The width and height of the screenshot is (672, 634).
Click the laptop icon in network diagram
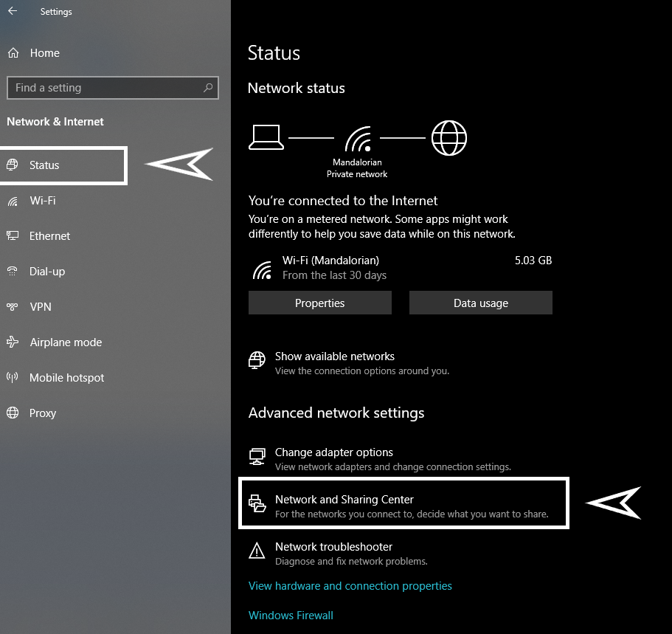(266, 137)
